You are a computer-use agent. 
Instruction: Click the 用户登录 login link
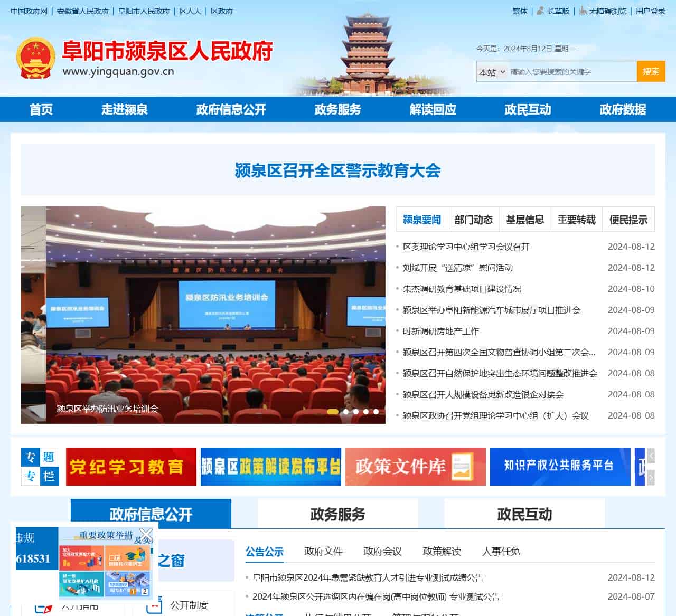point(649,11)
